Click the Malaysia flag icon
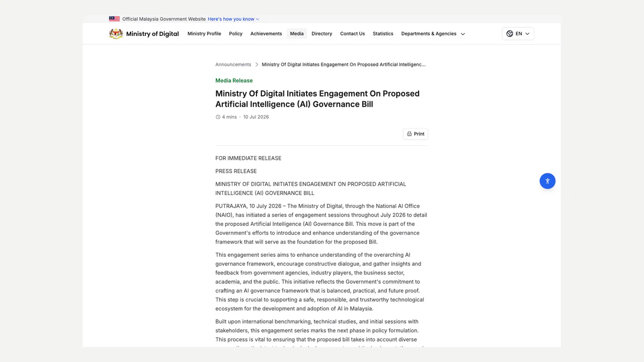644x362 pixels. point(114,19)
